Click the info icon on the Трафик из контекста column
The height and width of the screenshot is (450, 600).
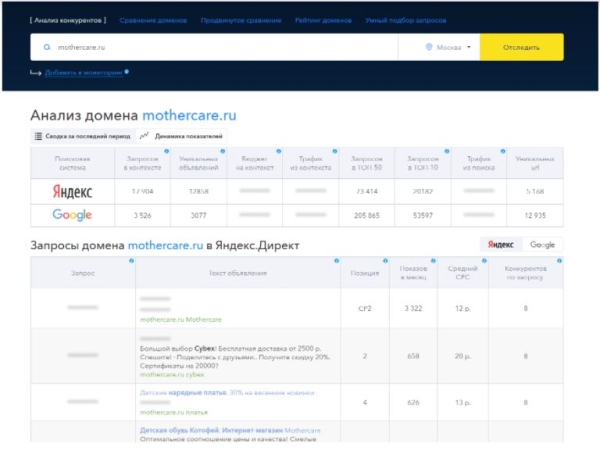point(335,151)
